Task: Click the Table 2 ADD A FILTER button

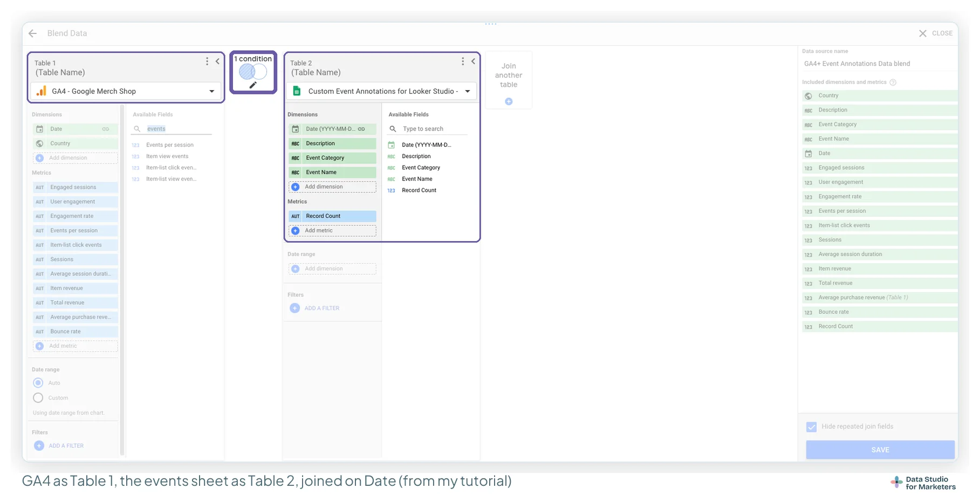Action: point(315,308)
